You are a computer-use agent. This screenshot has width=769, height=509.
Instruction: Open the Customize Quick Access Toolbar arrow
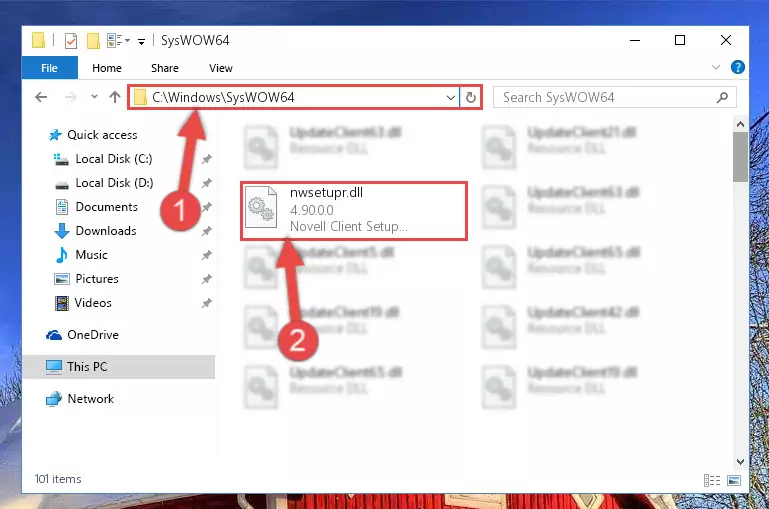click(141, 42)
